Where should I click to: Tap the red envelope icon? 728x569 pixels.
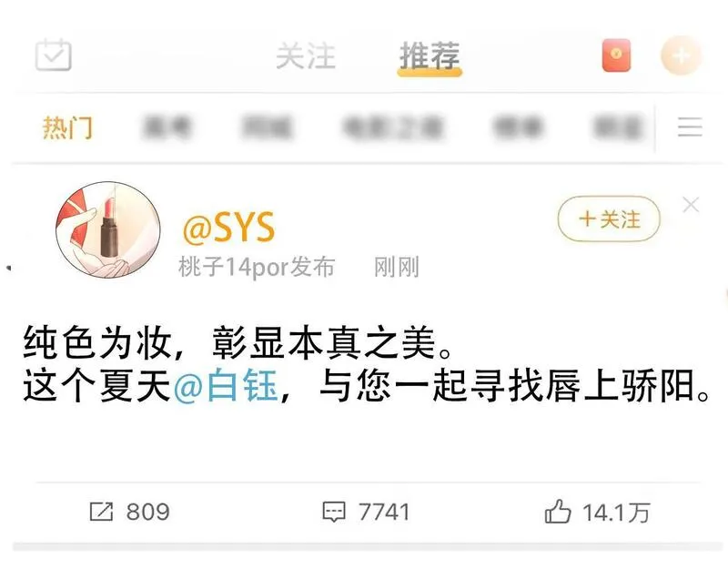(x=616, y=56)
